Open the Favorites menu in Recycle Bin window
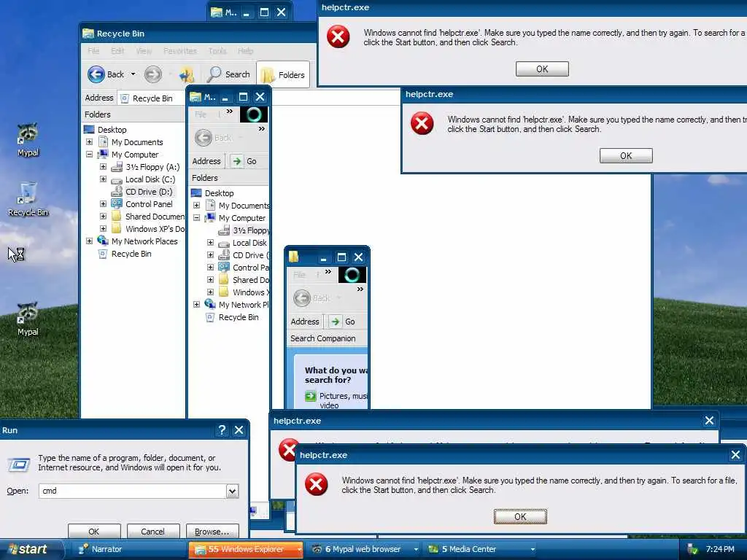Viewport: 747px width, 560px height. 180,50
